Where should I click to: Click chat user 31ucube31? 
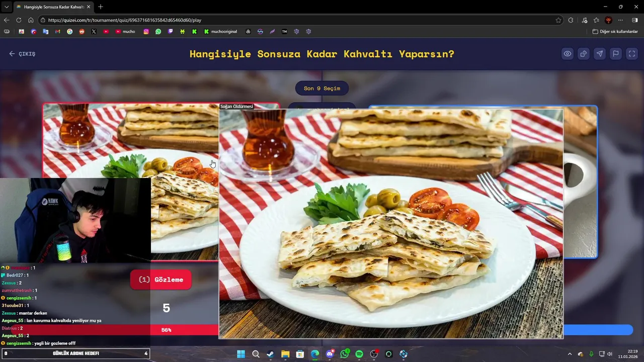click(x=13, y=306)
